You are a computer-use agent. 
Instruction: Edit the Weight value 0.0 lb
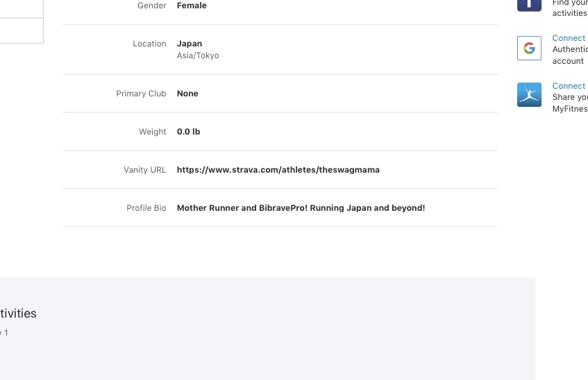(x=189, y=132)
